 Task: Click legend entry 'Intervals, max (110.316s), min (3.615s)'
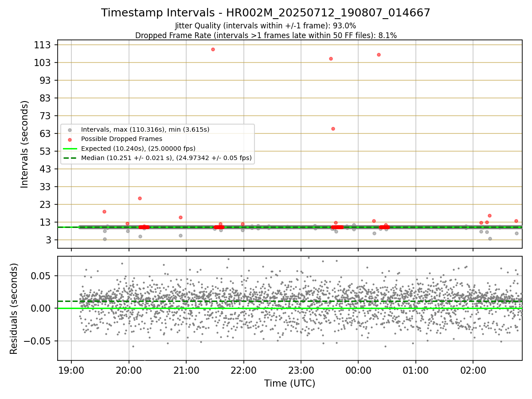click(145, 129)
